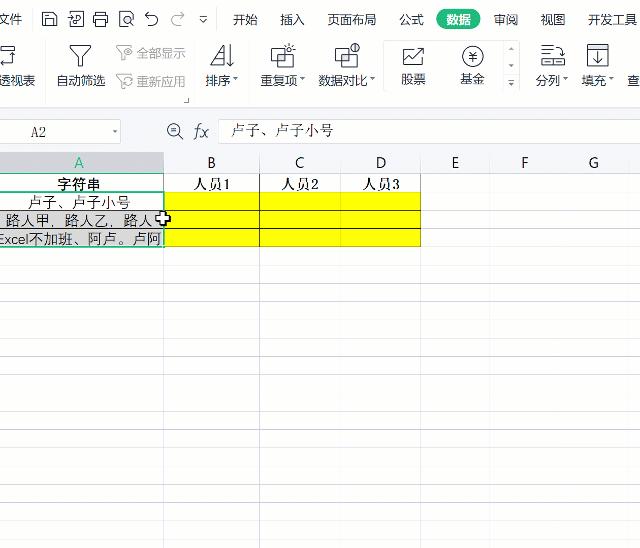This screenshot has width=640, height=548.
Task: Open the 文件 menu
Action: pos(11,19)
